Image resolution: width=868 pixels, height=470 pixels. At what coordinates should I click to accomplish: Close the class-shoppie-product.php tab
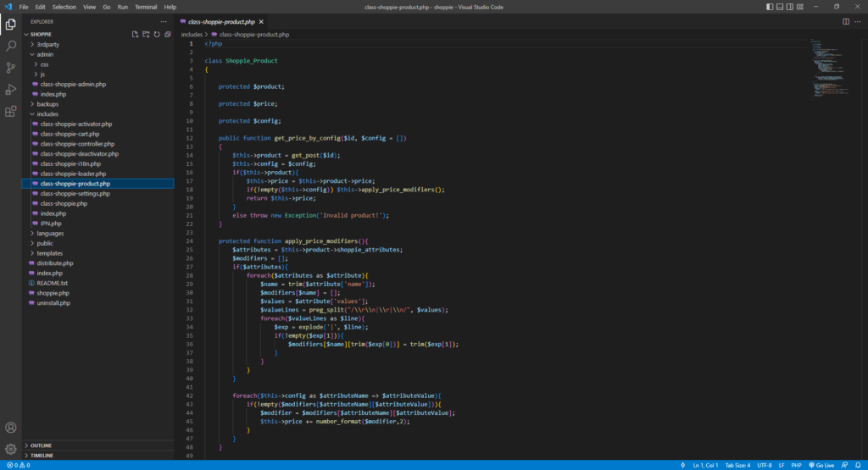pos(261,21)
